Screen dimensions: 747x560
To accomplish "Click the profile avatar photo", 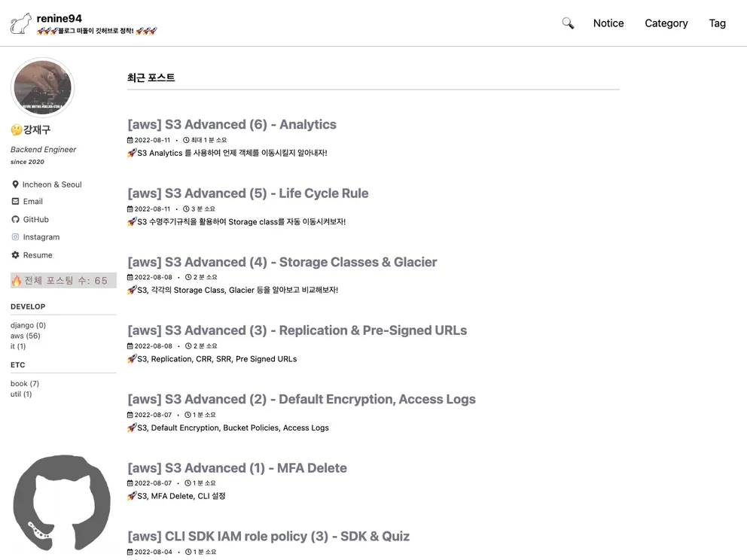I will tap(43, 88).
